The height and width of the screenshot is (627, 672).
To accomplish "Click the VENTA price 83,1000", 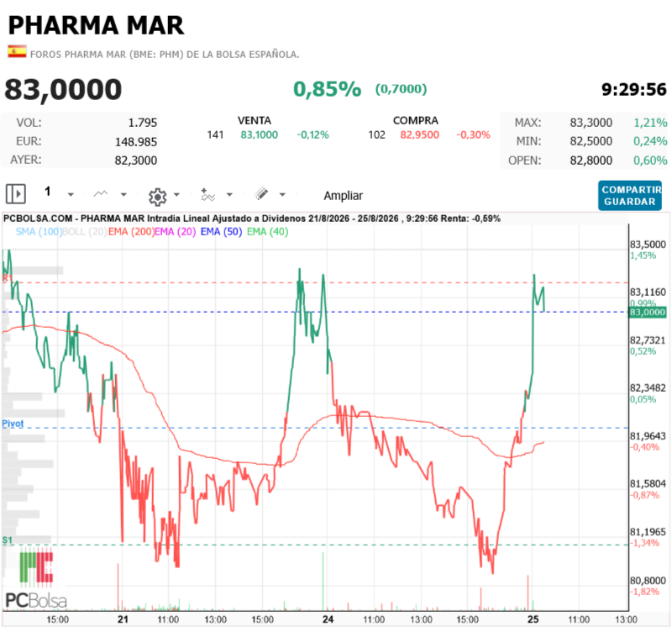I will click(260, 135).
